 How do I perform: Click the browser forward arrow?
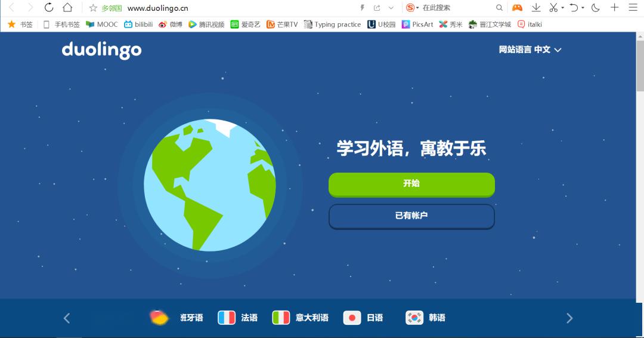pos(30,7)
